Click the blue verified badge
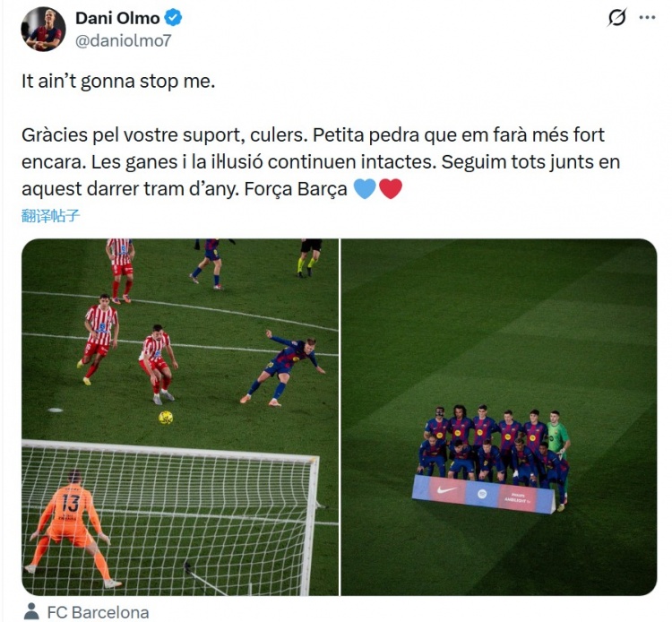Image resolution: width=672 pixels, height=622 pixels. 174,18
